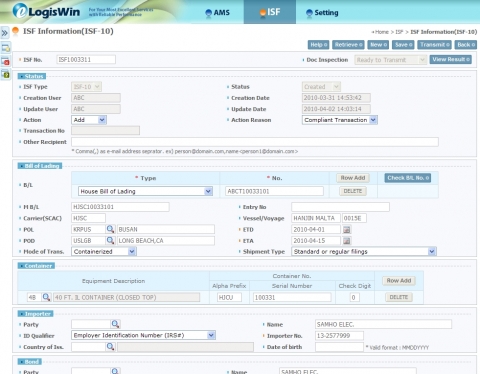Click the Check B/L No. button

pyautogui.click(x=408, y=178)
